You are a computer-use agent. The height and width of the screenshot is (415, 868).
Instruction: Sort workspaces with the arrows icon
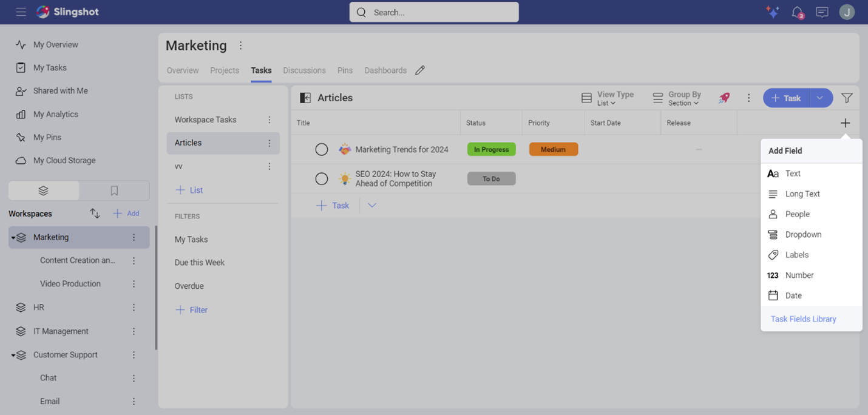95,214
